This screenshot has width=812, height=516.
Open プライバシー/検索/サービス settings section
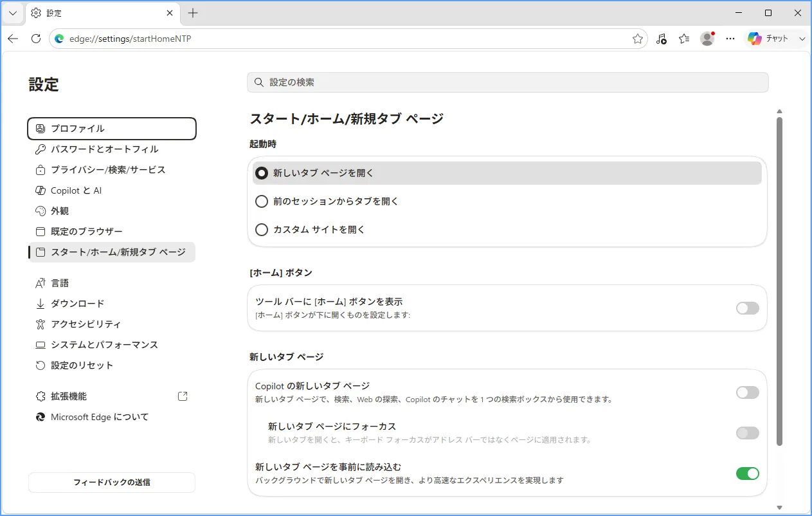coord(112,170)
